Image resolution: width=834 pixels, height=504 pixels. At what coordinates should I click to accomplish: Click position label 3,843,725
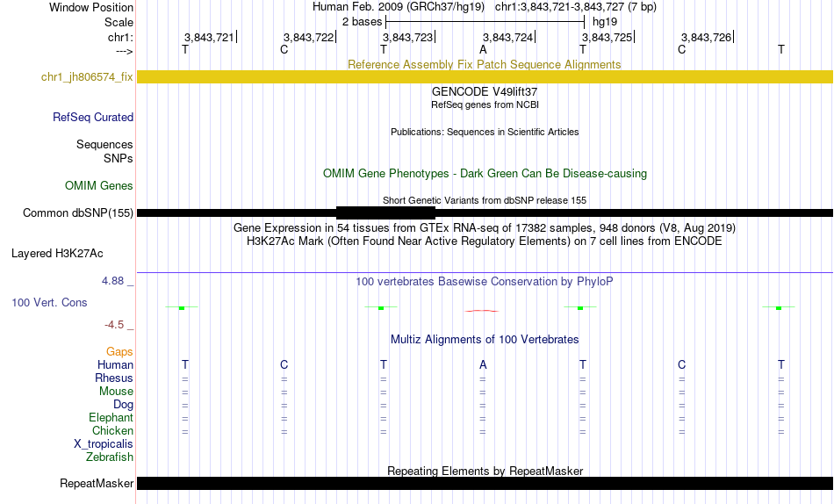pos(607,37)
